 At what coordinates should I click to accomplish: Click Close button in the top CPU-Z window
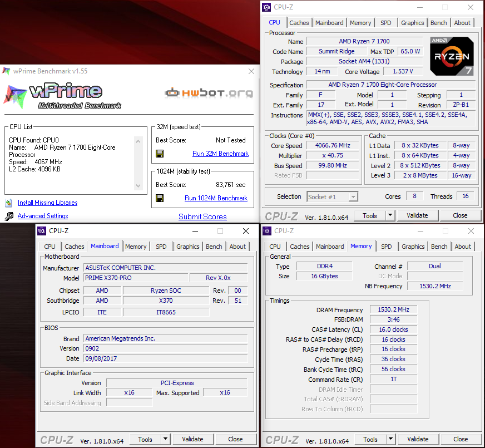[461, 215]
